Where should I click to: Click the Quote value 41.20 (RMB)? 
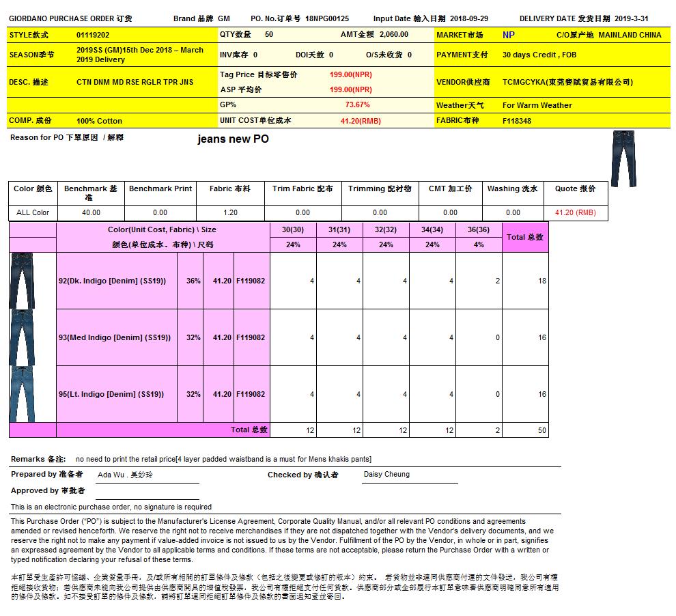575,212
